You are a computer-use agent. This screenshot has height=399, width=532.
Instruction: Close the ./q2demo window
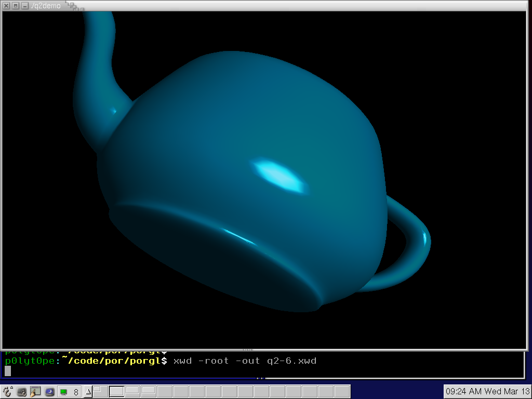coord(7,6)
